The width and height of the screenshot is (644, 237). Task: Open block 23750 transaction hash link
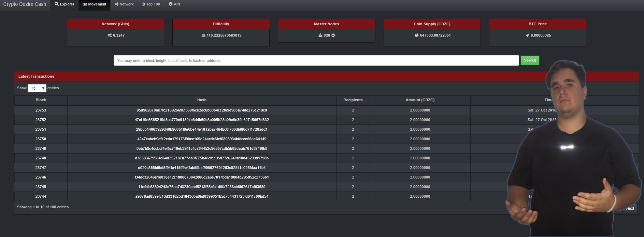202,139
